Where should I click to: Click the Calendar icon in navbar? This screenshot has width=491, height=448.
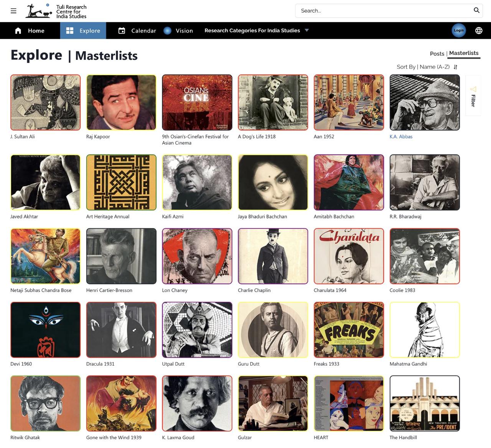coord(122,31)
